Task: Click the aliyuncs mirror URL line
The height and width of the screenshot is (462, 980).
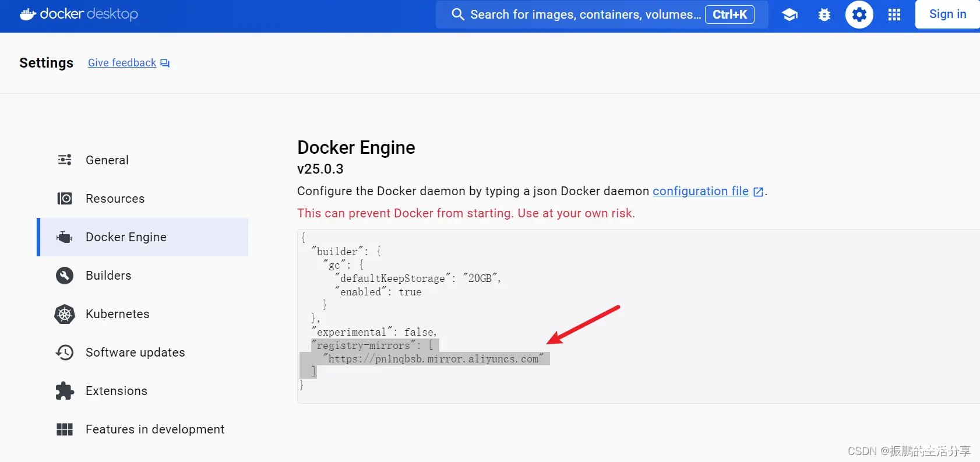Action: click(x=433, y=359)
